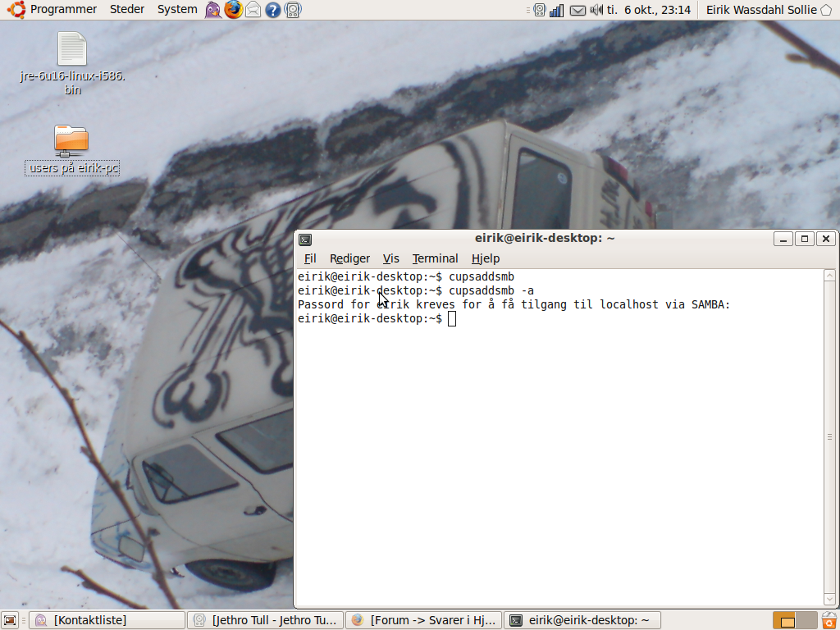
Task: Click the 'Passord for eirik kreves' output line
Action: [x=514, y=304]
